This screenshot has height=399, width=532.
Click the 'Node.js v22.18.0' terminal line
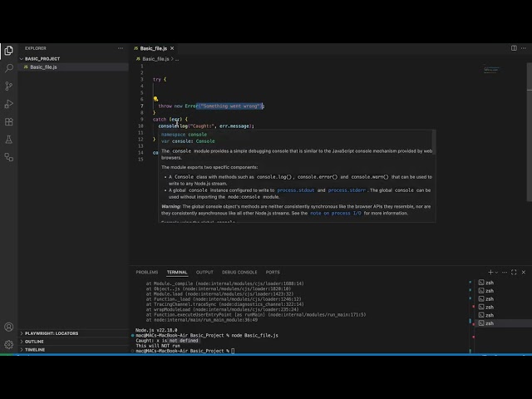(x=156, y=330)
